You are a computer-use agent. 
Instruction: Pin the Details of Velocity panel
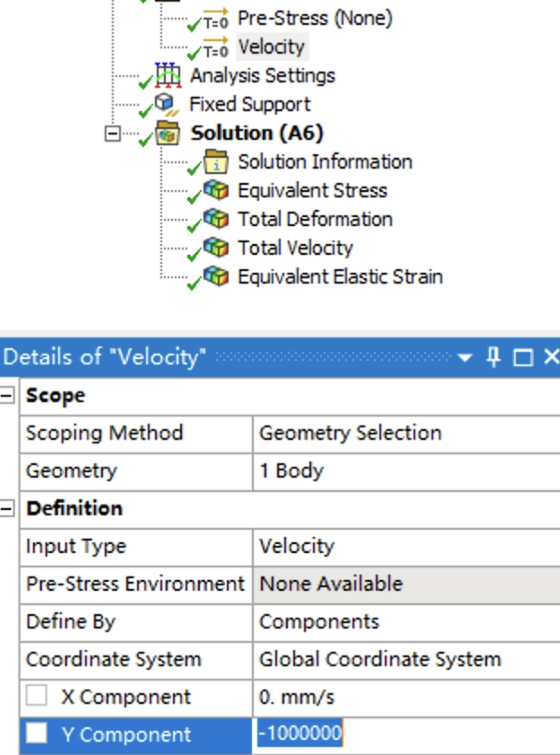click(x=493, y=357)
